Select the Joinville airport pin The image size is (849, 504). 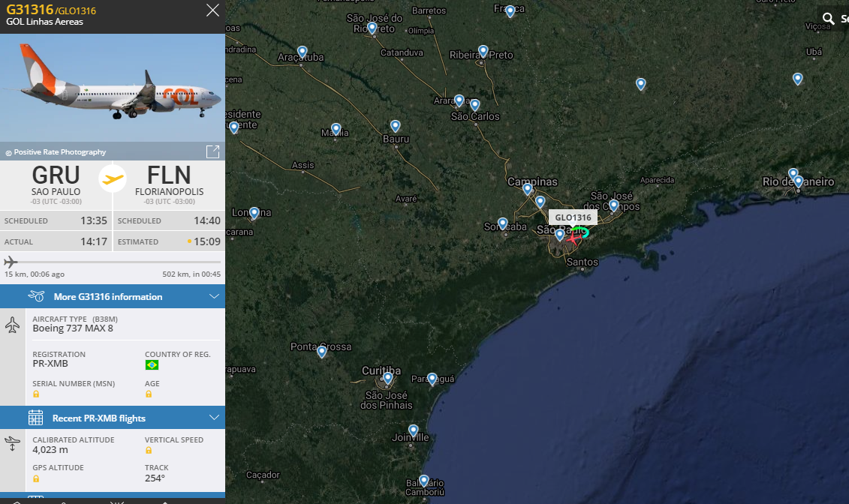pos(413,431)
